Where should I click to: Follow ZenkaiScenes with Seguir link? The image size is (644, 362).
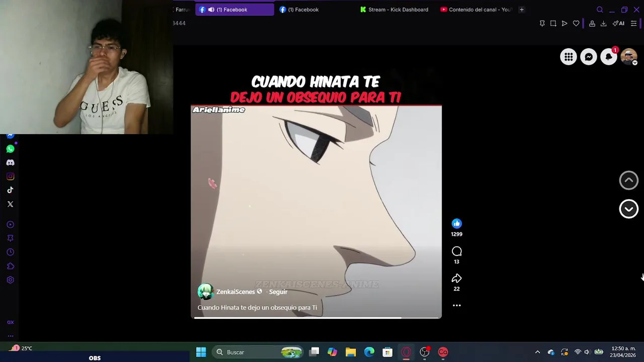(278, 292)
